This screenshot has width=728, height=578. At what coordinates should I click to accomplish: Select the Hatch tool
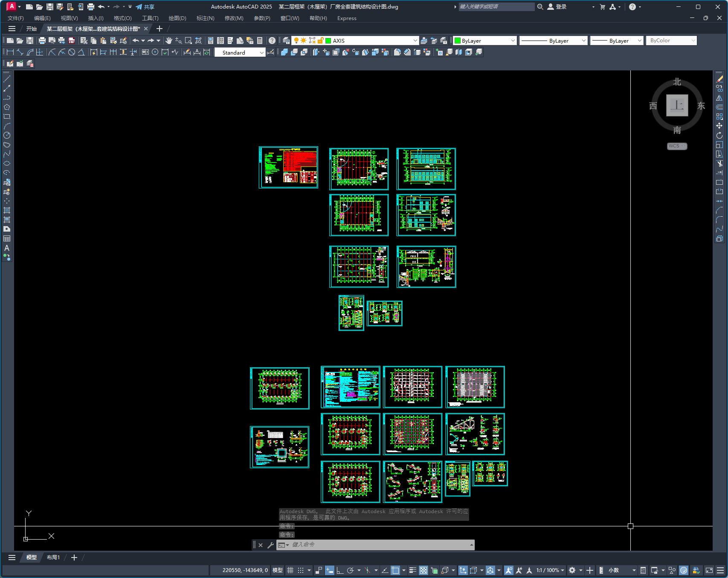(x=7, y=210)
